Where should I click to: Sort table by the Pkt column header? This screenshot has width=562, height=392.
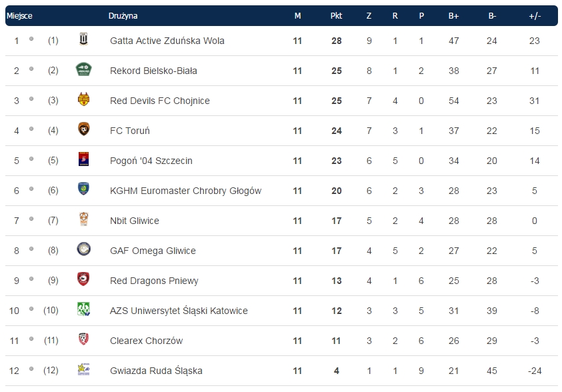[x=336, y=16]
